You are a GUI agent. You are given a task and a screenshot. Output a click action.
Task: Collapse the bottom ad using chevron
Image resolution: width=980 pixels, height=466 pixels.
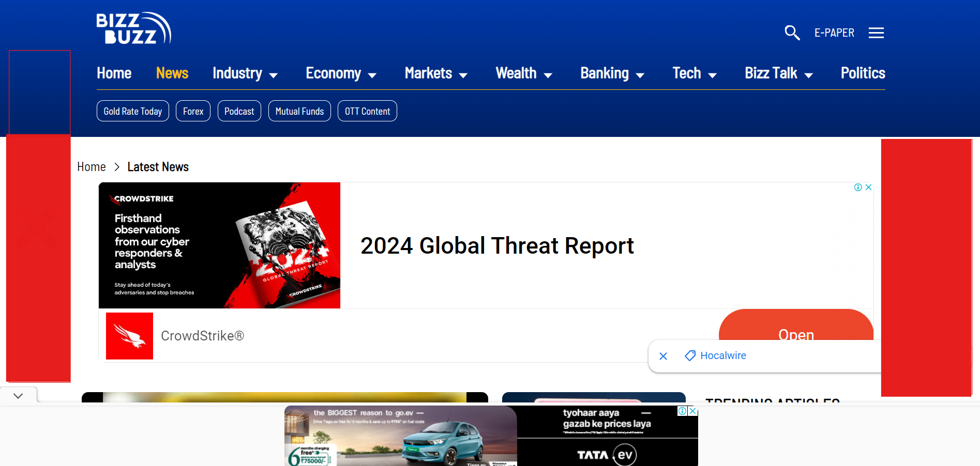pos(18,396)
